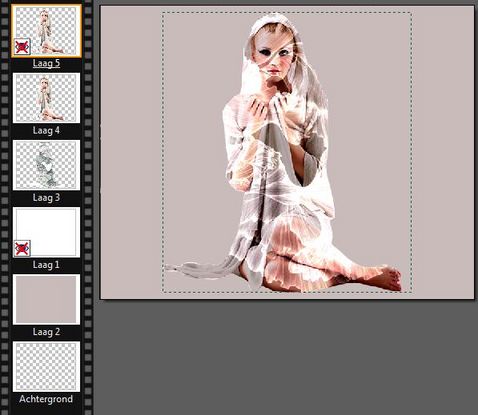Choose the Laag 3 sketch layer thumbnail

pos(46,165)
